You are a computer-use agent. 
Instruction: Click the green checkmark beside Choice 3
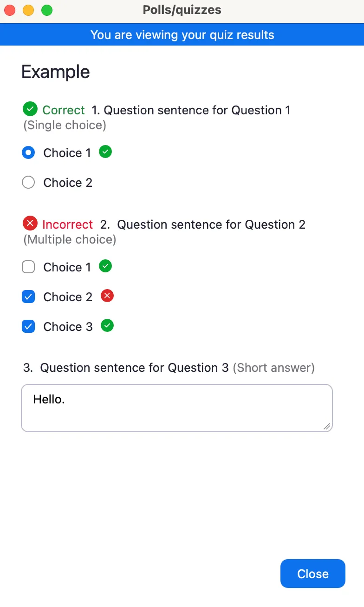click(107, 326)
